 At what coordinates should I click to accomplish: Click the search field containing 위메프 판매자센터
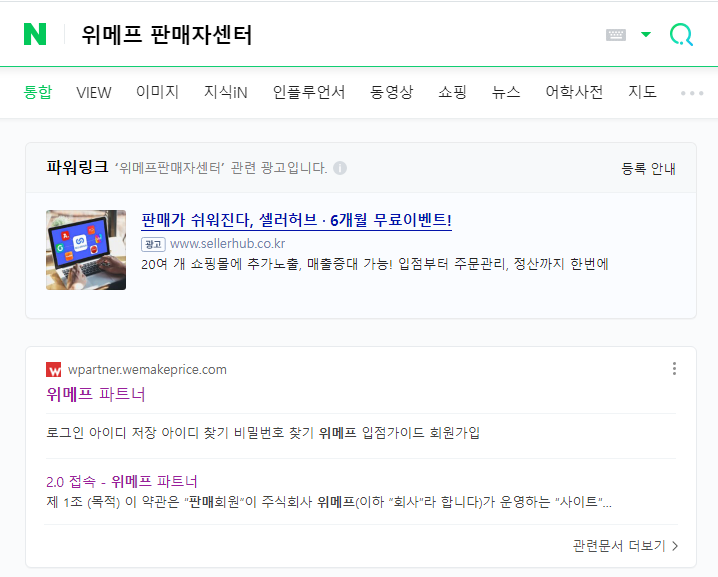click(167, 34)
